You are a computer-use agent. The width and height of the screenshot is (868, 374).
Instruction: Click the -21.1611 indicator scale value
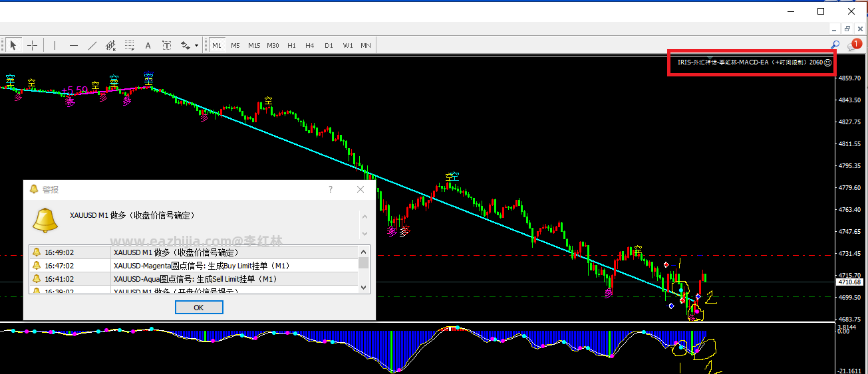pyautogui.click(x=850, y=371)
